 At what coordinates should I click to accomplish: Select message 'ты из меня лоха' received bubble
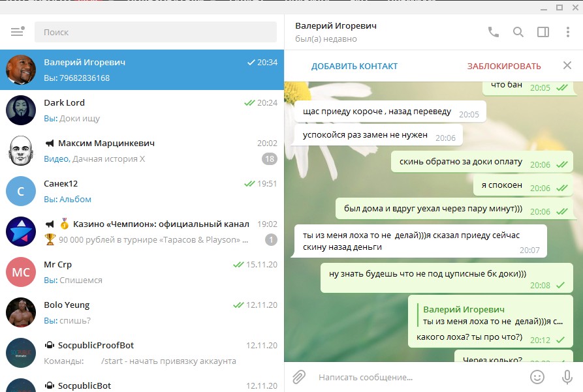click(420, 241)
